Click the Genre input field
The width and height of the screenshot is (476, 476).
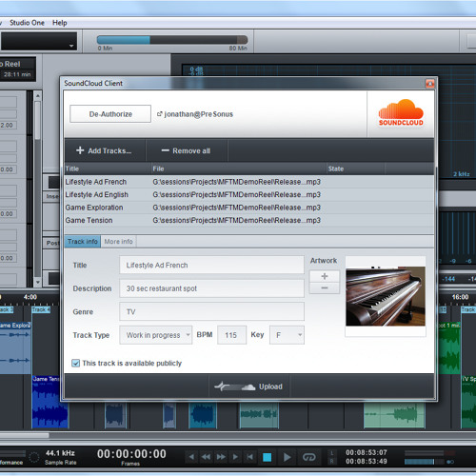click(x=211, y=311)
